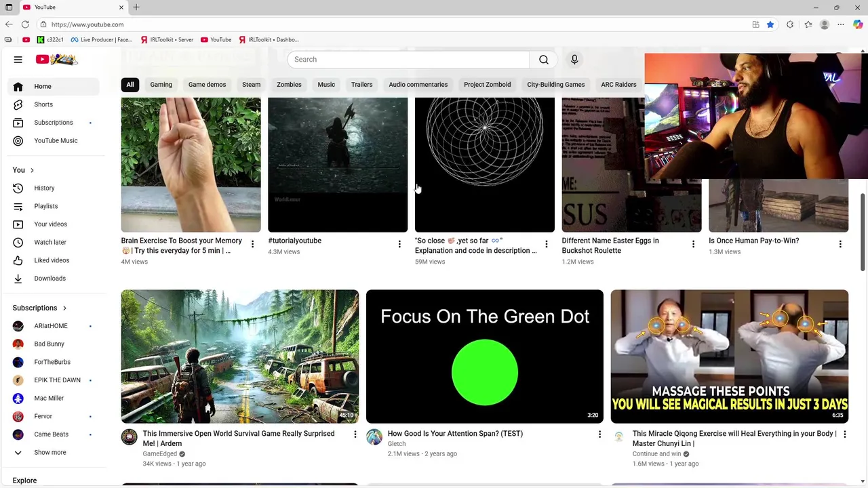The image size is (868, 488).
Task: Open Home in the sidebar
Action: tap(54, 86)
